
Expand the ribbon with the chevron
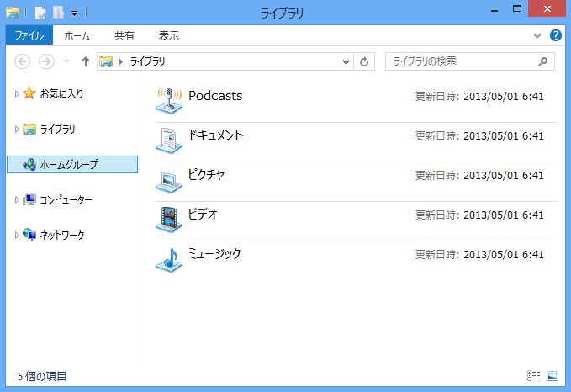pyautogui.click(x=537, y=35)
